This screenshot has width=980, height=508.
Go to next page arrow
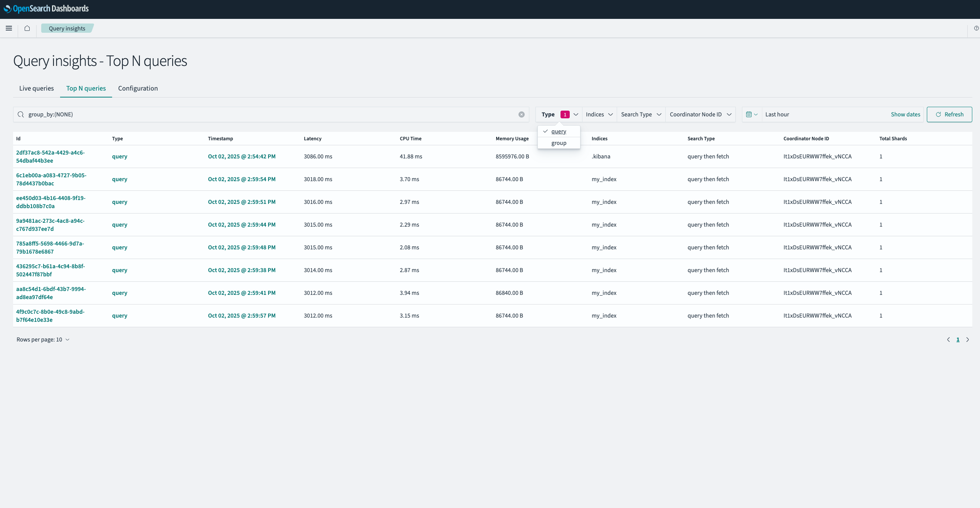[x=967, y=340]
